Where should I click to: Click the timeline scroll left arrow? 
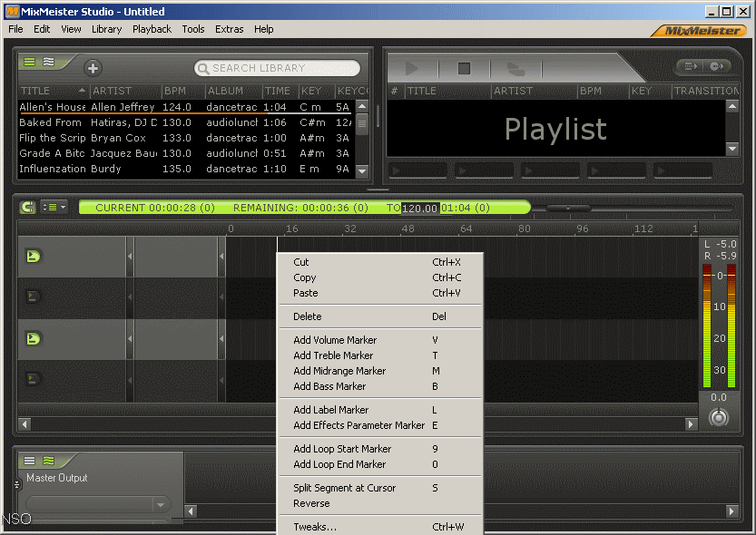coord(25,424)
